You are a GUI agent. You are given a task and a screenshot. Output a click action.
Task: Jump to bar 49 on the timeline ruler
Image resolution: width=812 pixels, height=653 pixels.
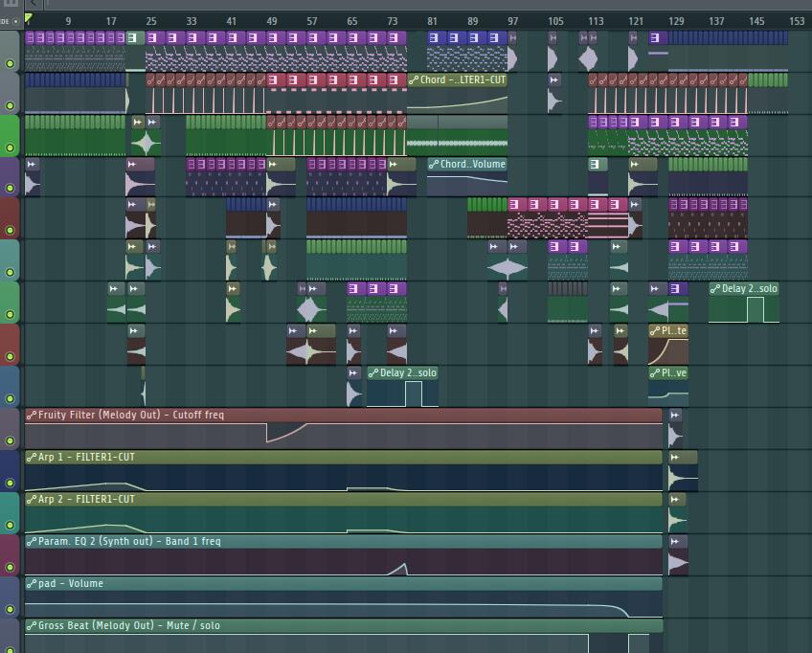point(272,21)
